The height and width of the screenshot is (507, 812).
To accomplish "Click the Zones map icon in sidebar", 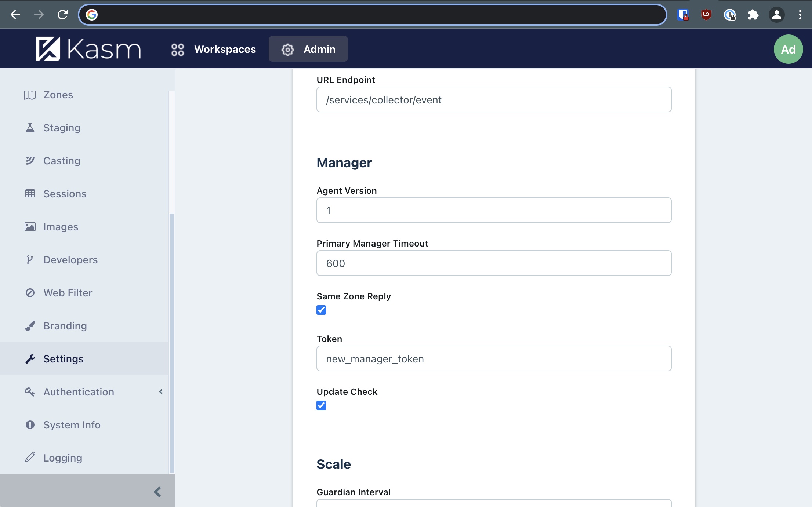I will click(x=30, y=95).
